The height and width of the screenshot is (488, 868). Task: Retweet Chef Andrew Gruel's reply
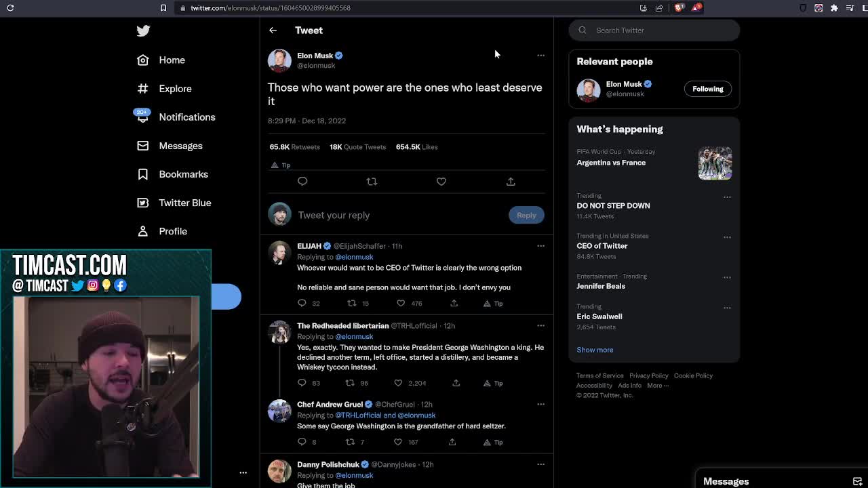pyautogui.click(x=350, y=442)
